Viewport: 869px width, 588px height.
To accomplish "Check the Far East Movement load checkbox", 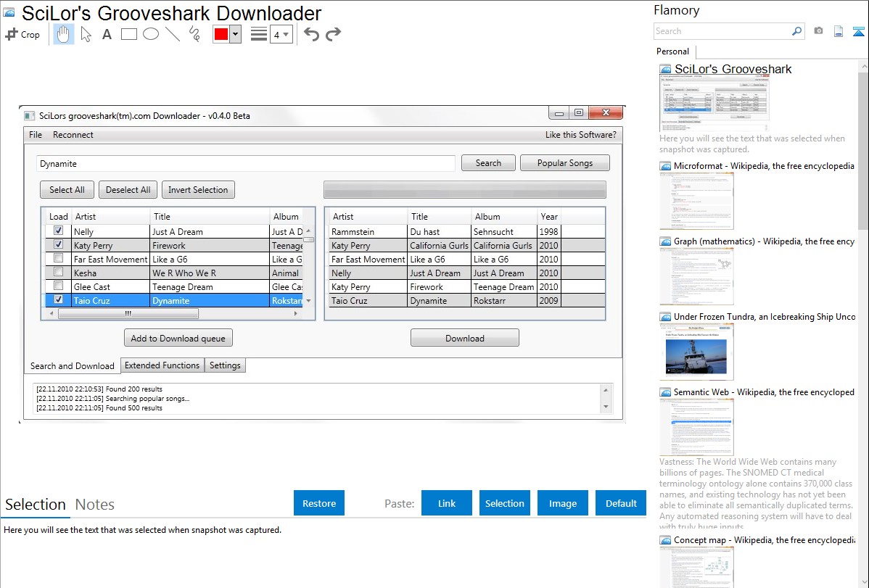I will click(58, 258).
